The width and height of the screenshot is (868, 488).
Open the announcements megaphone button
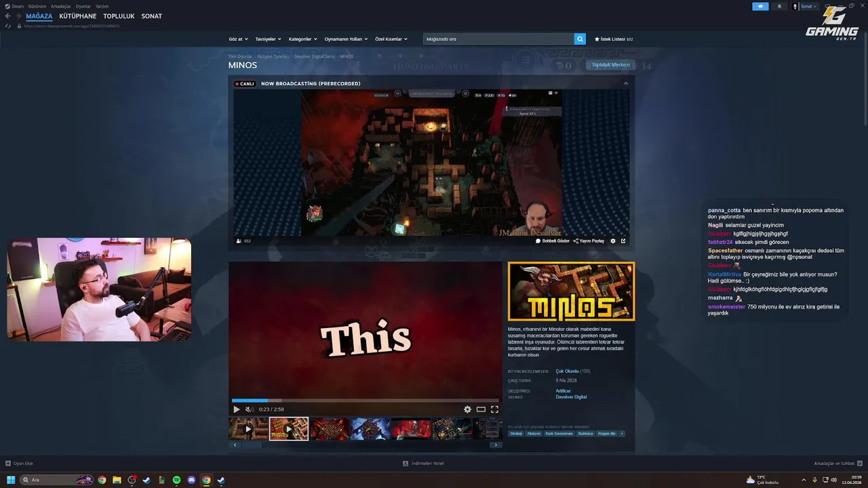click(760, 6)
